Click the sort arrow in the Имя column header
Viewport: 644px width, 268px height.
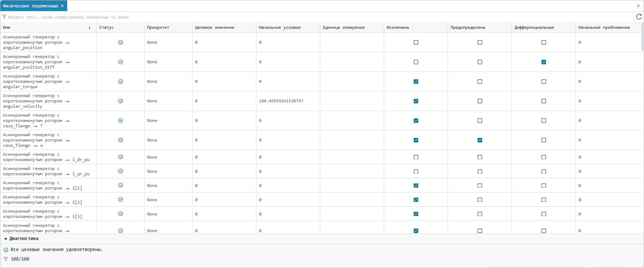coord(89,27)
